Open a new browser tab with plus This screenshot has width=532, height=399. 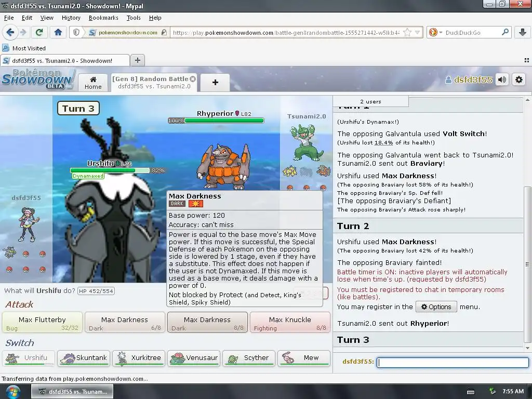pos(137,60)
